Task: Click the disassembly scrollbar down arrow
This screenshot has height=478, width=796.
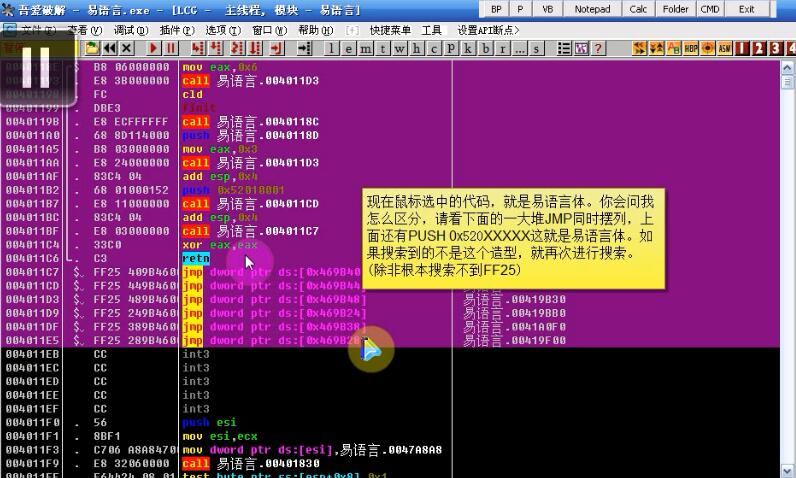Action: tap(787, 470)
